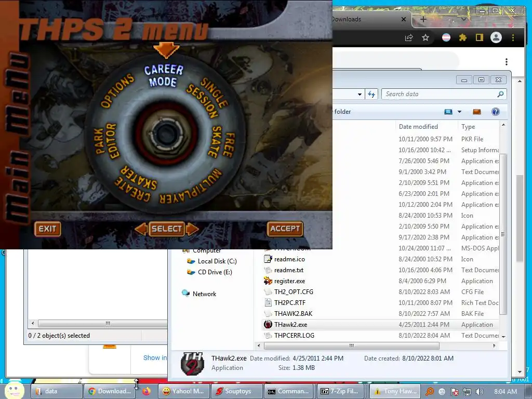532x399 pixels.
Task: Switch to Command Prompt taskbar button
Action: coord(289,391)
